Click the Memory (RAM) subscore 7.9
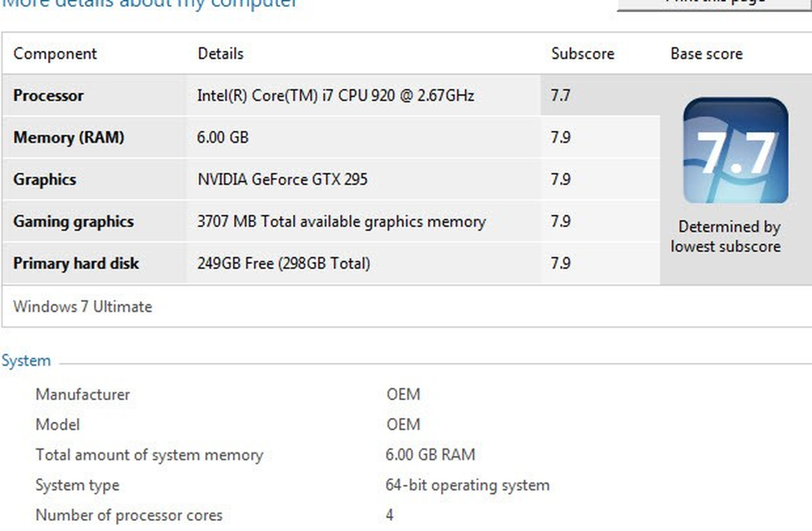This screenshot has height=531, width=812. 560,137
